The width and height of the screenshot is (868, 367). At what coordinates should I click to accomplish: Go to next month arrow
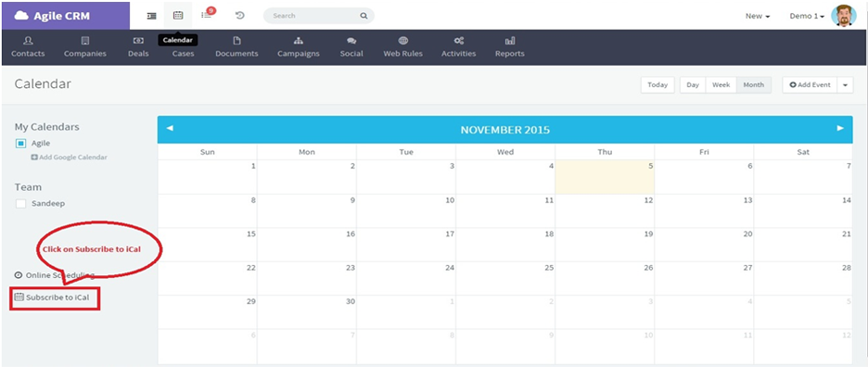pos(840,129)
